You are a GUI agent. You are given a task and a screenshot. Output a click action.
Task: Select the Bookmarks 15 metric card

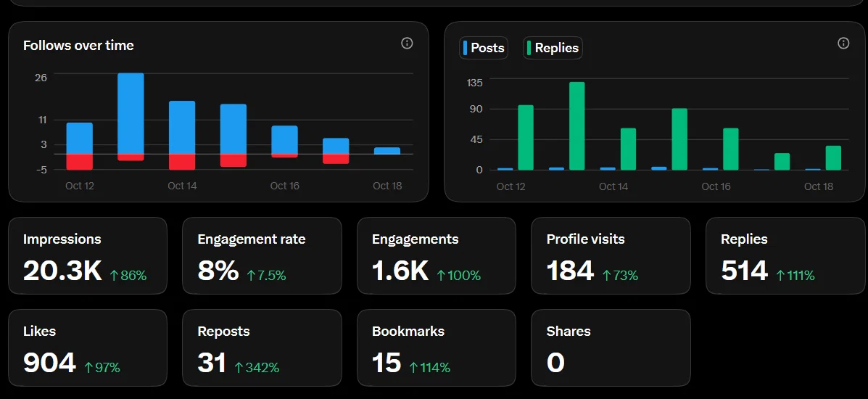437,347
